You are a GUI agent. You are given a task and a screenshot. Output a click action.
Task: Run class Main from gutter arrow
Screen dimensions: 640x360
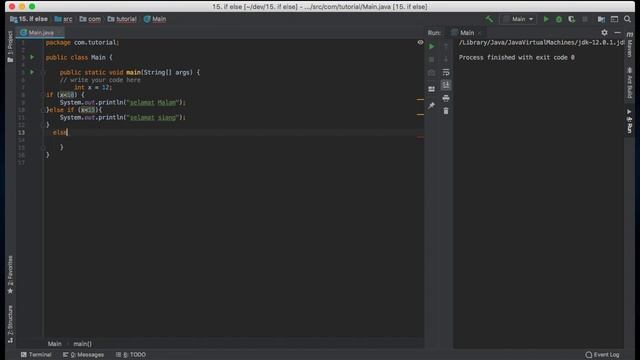click(x=32, y=57)
